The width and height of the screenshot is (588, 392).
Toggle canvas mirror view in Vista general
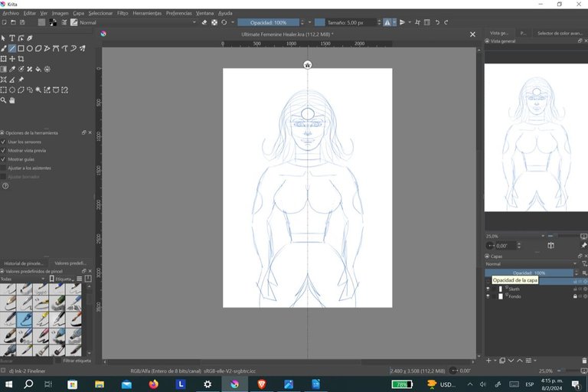[551, 246]
